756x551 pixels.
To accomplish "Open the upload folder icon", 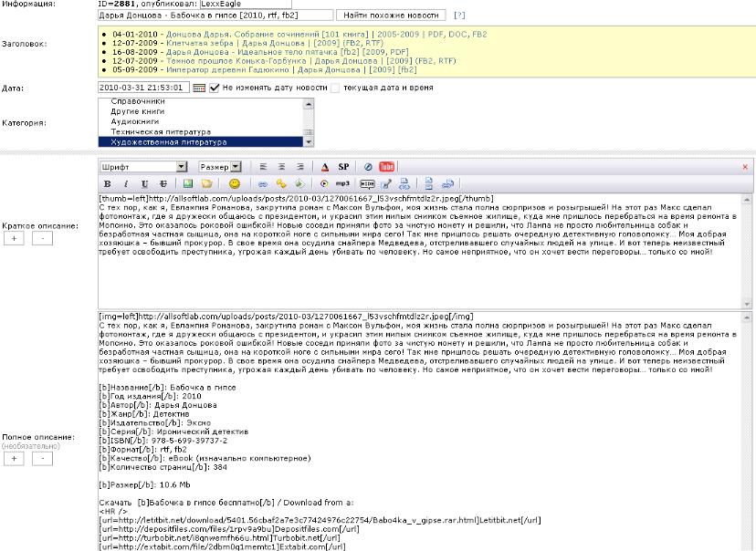I will click(x=207, y=183).
